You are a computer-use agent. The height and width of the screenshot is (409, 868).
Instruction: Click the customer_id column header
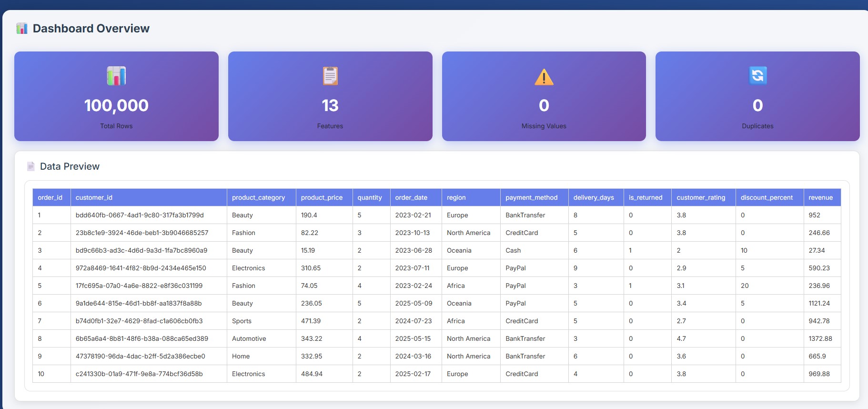coord(94,197)
